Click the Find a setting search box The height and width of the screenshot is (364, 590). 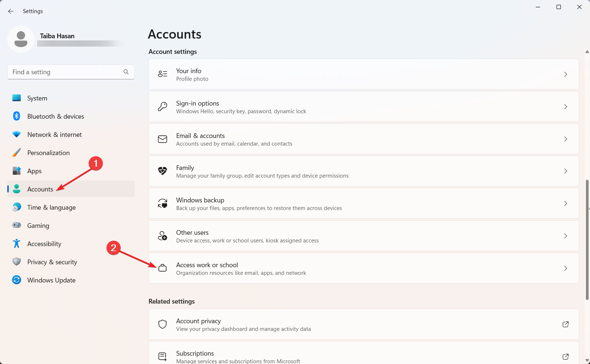(67, 72)
